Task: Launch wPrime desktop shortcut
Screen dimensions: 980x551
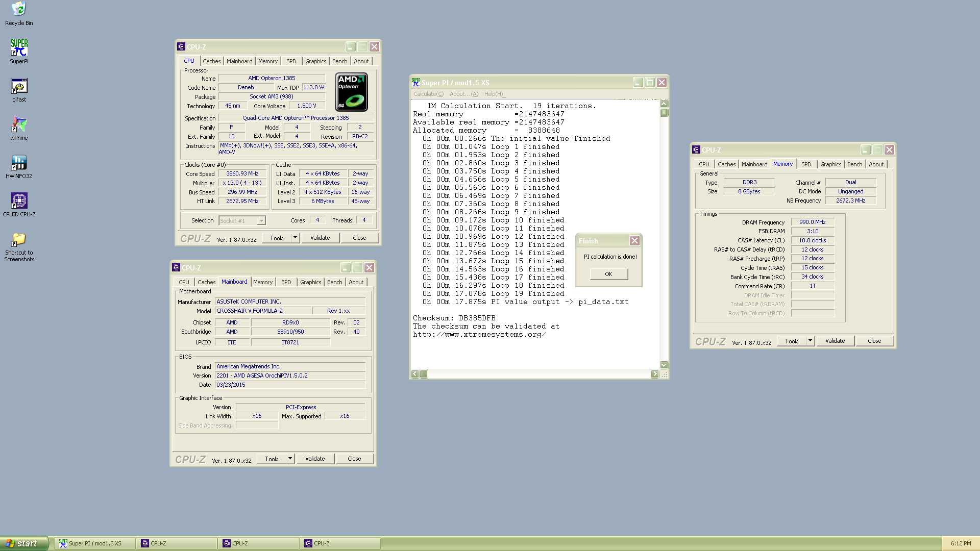Action: (19, 128)
